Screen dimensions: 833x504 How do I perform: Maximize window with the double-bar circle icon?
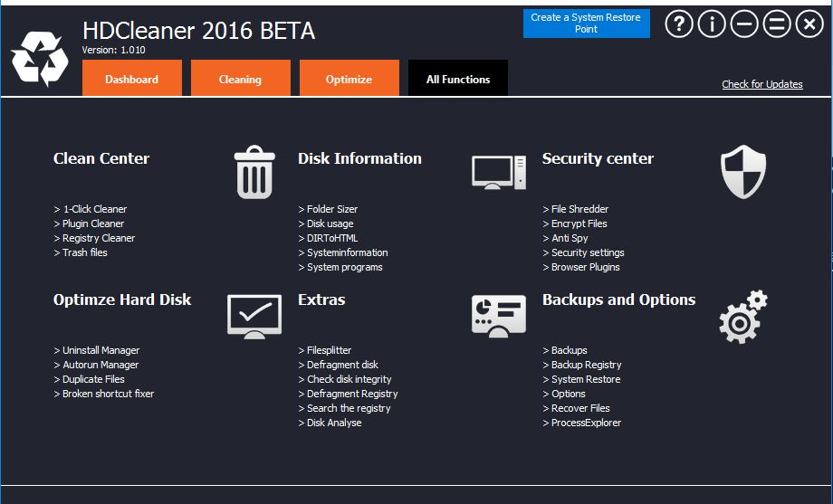pyautogui.click(x=777, y=24)
